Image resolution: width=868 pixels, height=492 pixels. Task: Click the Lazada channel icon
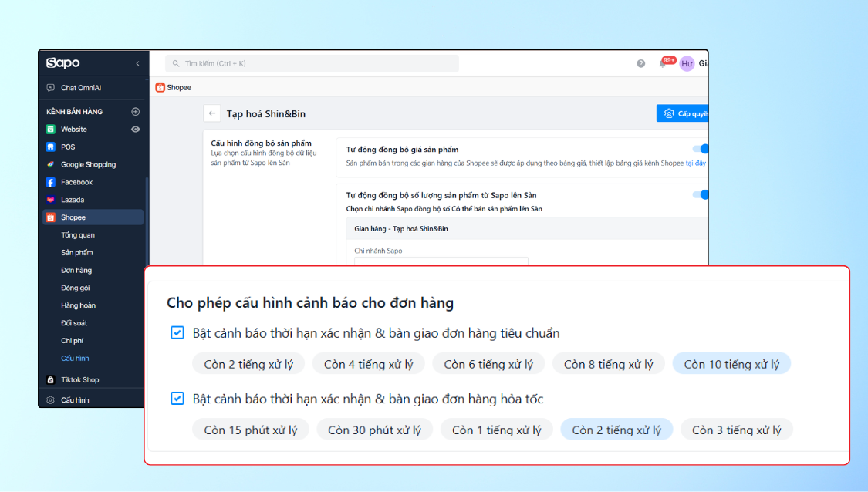coord(51,200)
